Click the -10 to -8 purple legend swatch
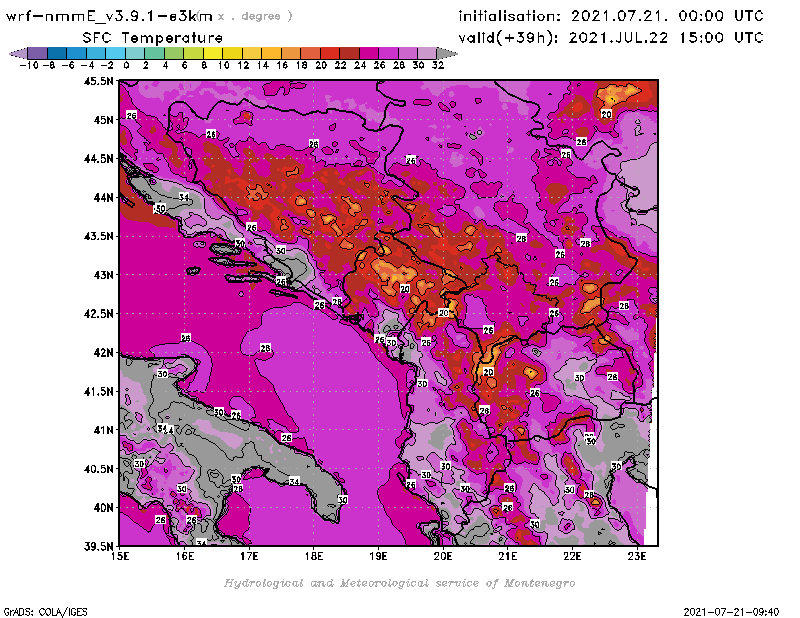The image size is (800, 618). pyautogui.click(x=38, y=54)
